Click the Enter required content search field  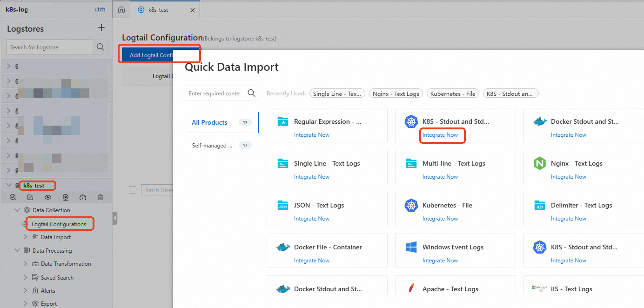pyautogui.click(x=215, y=93)
